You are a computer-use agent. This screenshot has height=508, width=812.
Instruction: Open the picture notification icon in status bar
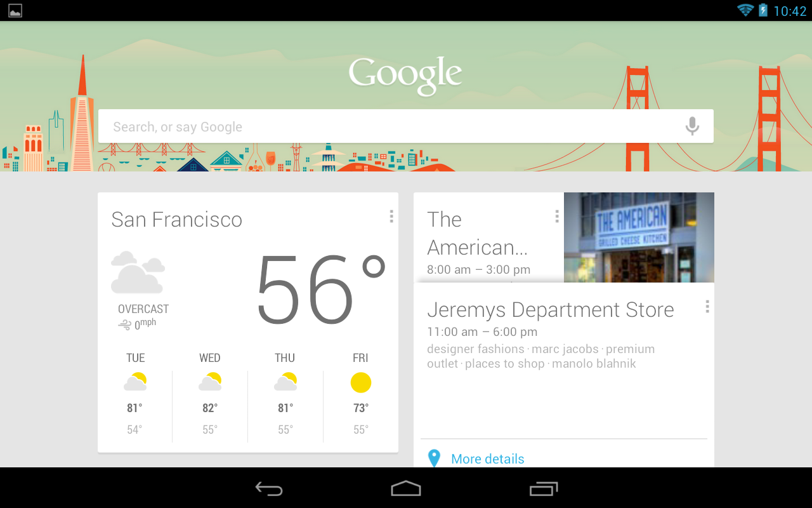pos(15,10)
